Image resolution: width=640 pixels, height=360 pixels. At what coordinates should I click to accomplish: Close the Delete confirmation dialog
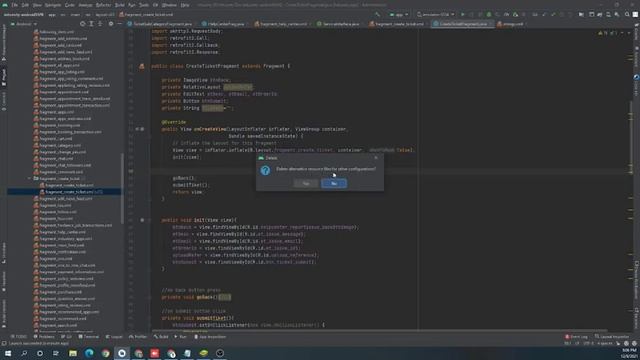[376, 158]
